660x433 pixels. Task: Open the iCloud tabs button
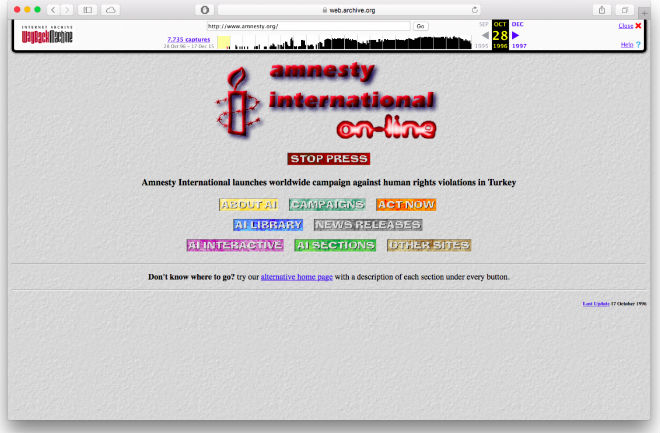coord(111,10)
